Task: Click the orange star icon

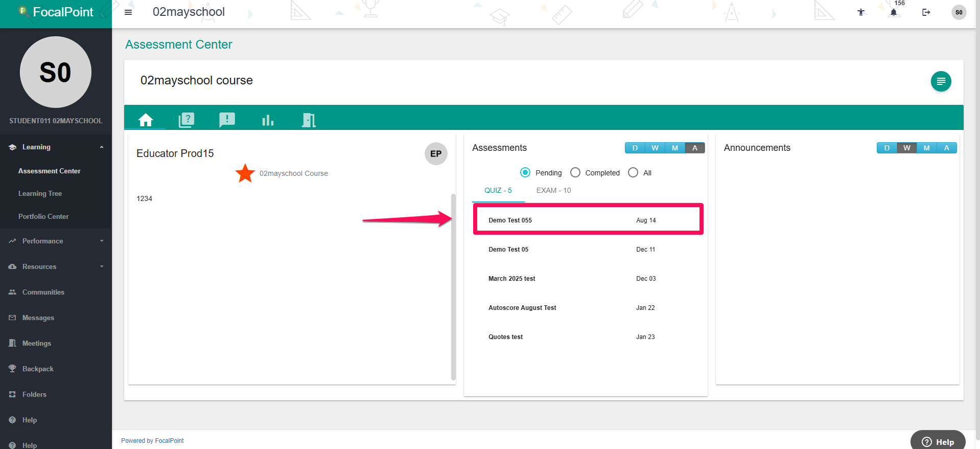Action: pyautogui.click(x=245, y=173)
